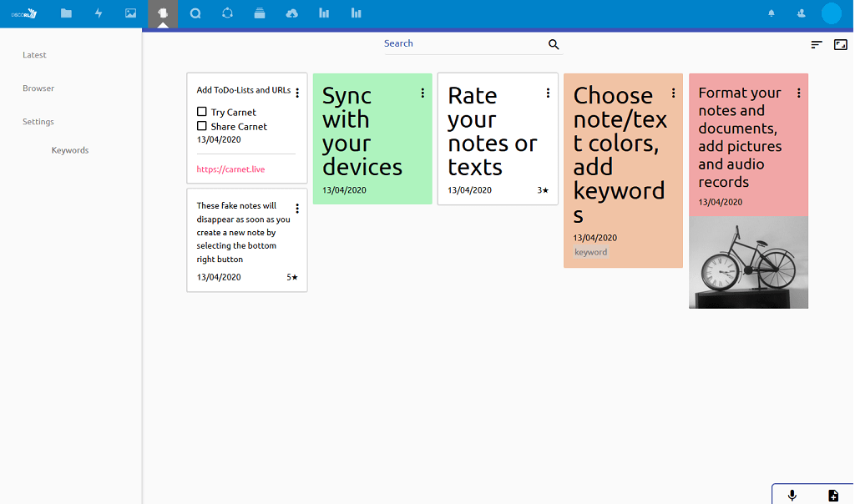Open three-dot menu on 'Format your notes' card
Viewport: 855px width, 504px height.
pyautogui.click(x=799, y=93)
